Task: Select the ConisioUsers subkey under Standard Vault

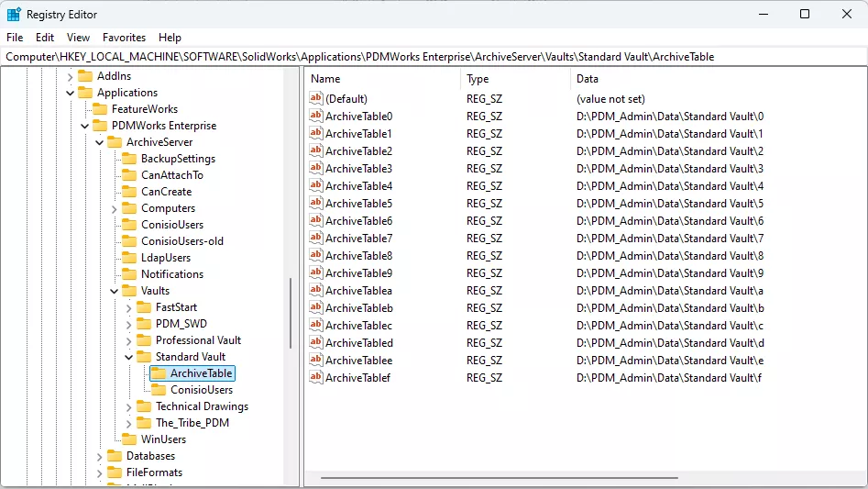Action: [x=201, y=390]
